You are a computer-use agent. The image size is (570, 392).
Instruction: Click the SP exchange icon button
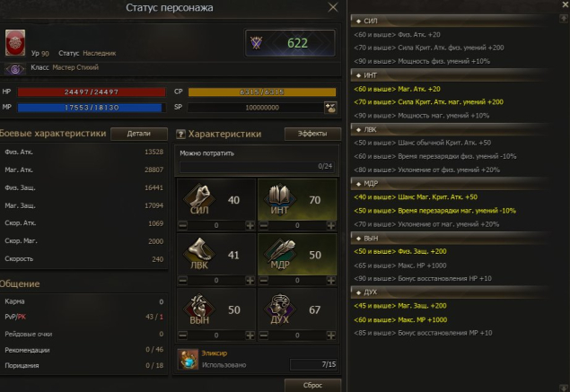point(330,108)
